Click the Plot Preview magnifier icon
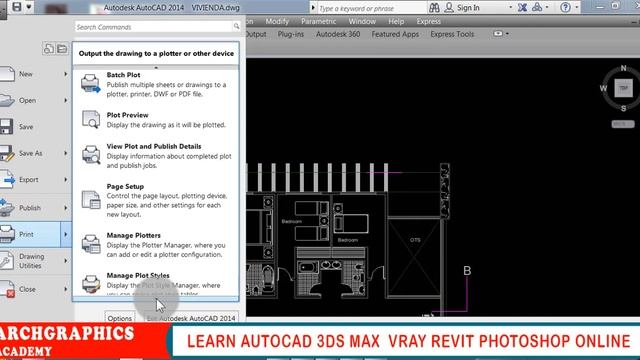This screenshot has height=360, width=640. click(x=91, y=120)
